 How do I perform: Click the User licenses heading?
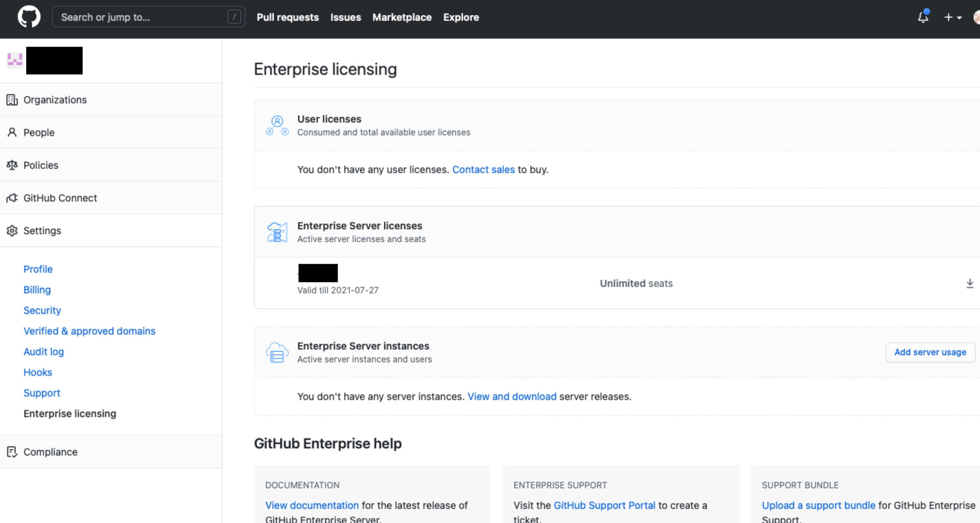pyautogui.click(x=329, y=119)
